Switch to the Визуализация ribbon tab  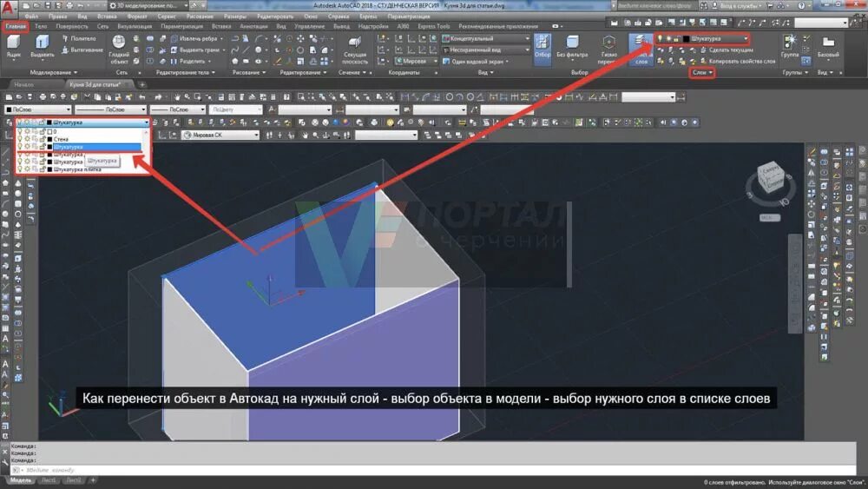click(135, 26)
